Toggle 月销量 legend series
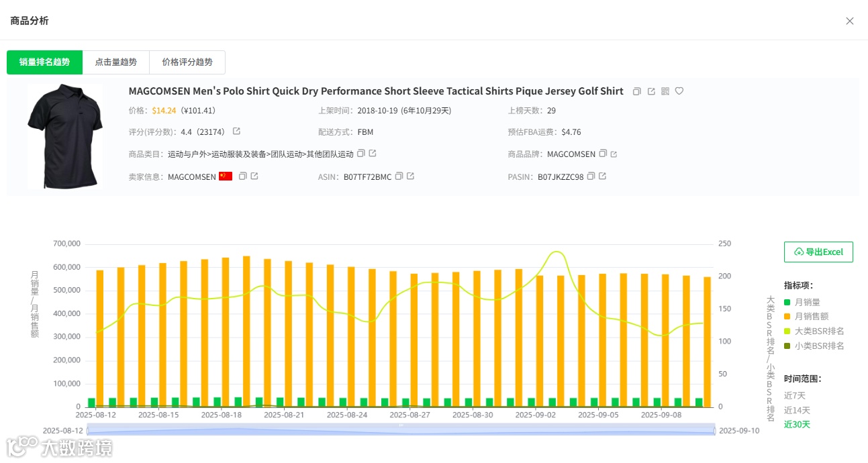 802,303
